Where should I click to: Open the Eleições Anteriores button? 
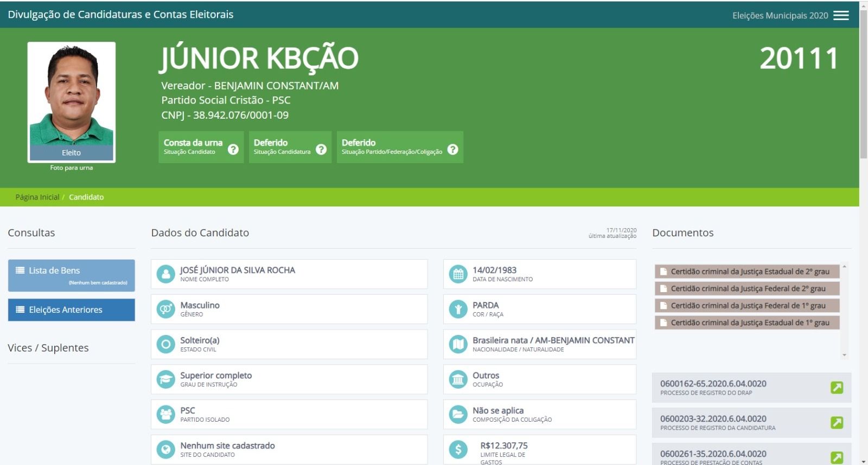[x=72, y=309]
